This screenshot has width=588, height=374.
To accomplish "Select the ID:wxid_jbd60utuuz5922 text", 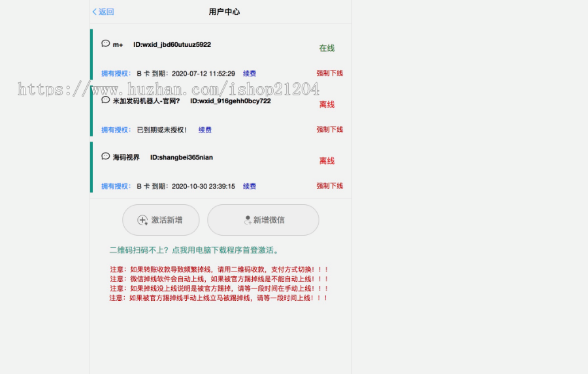I will pyautogui.click(x=172, y=44).
